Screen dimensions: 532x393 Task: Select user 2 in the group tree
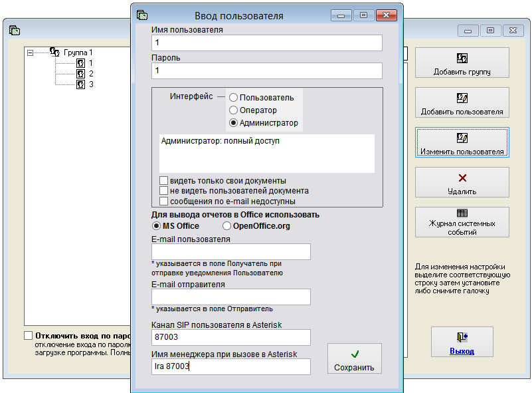tap(91, 74)
